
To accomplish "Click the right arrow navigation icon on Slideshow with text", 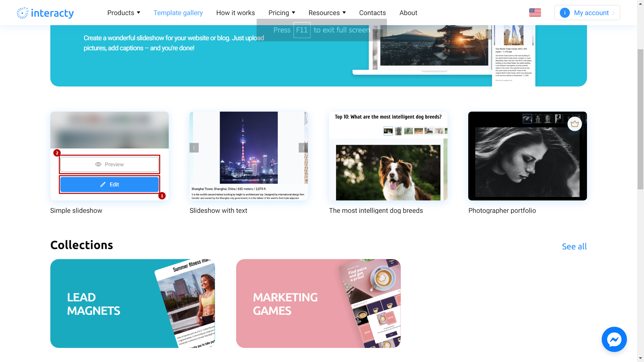I will (303, 147).
